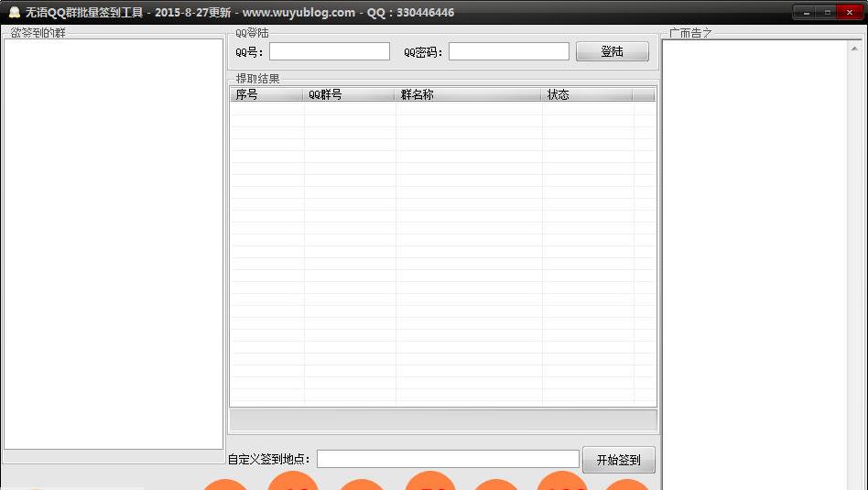Click the QQ号 account input field
The image size is (868, 490).
(329, 52)
